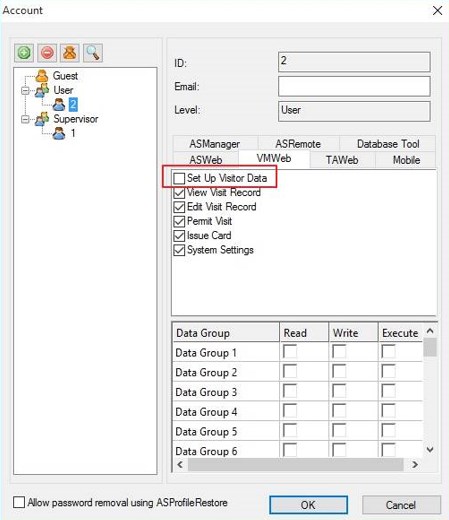Click the red remove account icon
The height and width of the screenshot is (520, 449).
tap(47, 53)
